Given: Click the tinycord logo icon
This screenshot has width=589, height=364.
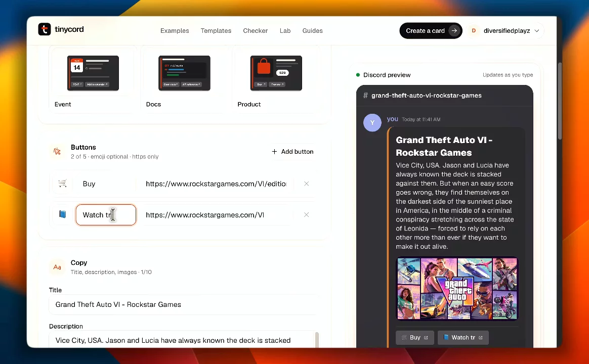Looking at the screenshot, I should pos(45,29).
